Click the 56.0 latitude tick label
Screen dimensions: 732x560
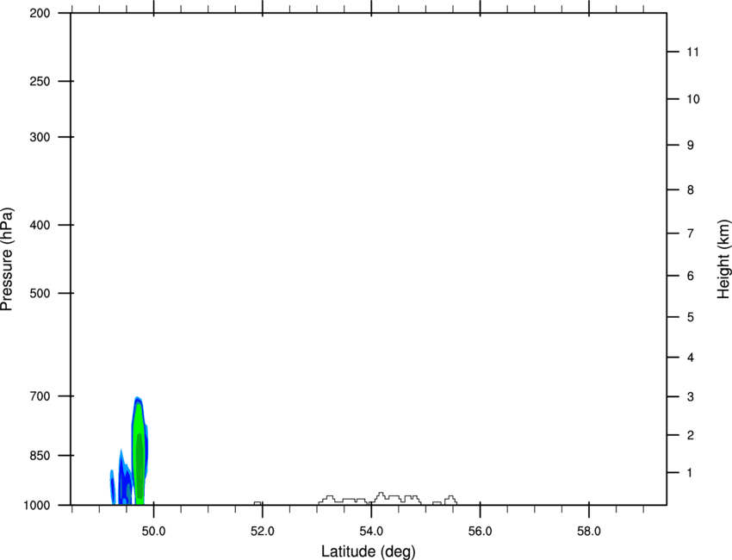pyautogui.click(x=480, y=532)
